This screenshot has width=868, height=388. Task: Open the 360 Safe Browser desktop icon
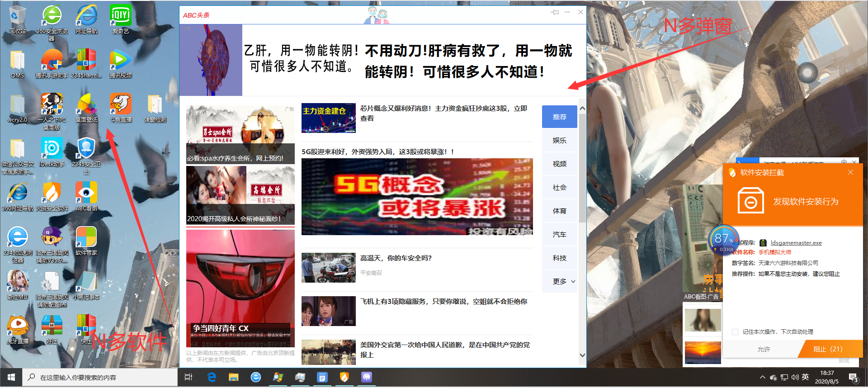[x=52, y=16]
